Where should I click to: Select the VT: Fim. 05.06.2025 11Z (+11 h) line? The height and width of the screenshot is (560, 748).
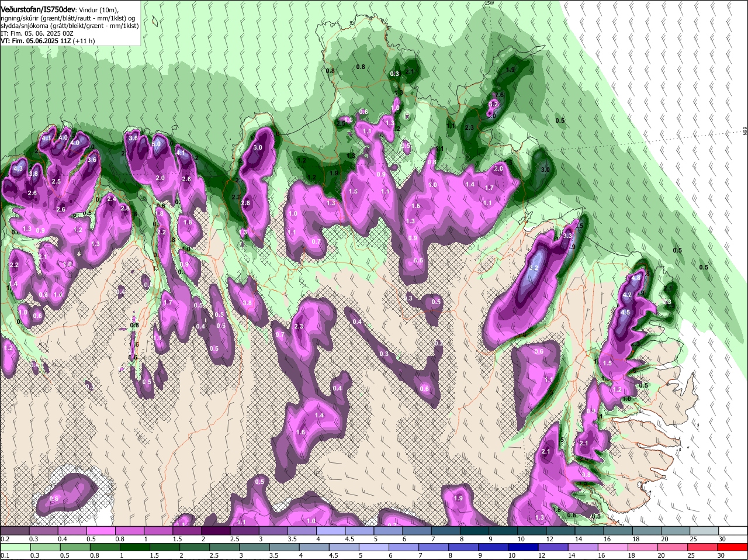[47, 41]
